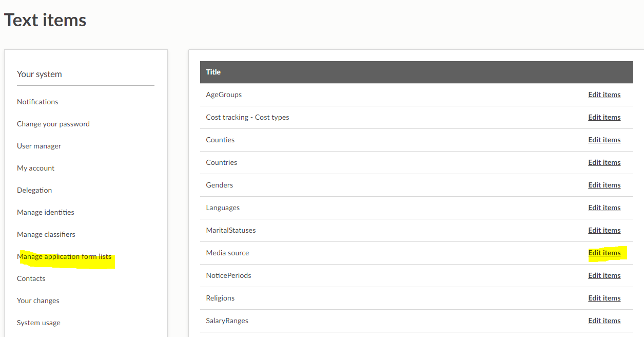Open Notifications in the sidebar

[37, 102]
